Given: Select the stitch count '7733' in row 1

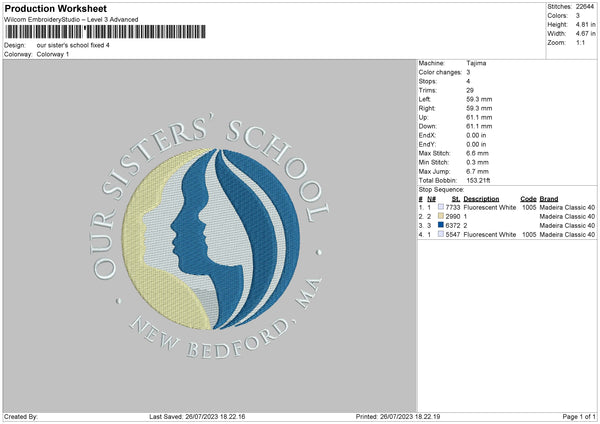Looking at the screenshot, I should point(453,207).
